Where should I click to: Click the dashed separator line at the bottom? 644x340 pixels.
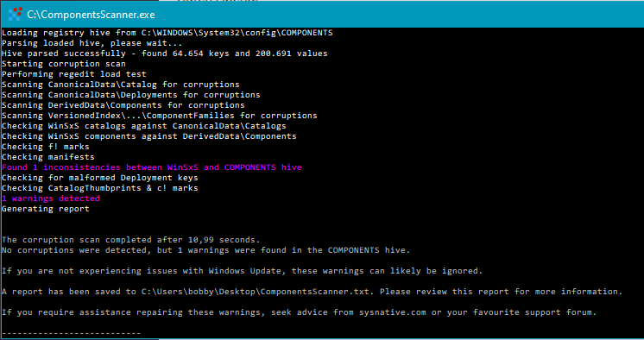click(x=72, y=333)
